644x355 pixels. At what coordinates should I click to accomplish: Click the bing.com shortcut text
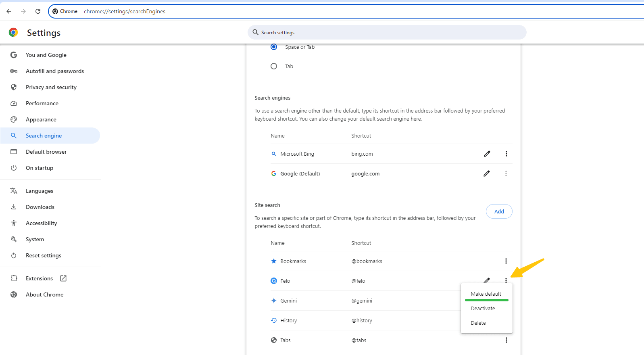pos(362,154)
